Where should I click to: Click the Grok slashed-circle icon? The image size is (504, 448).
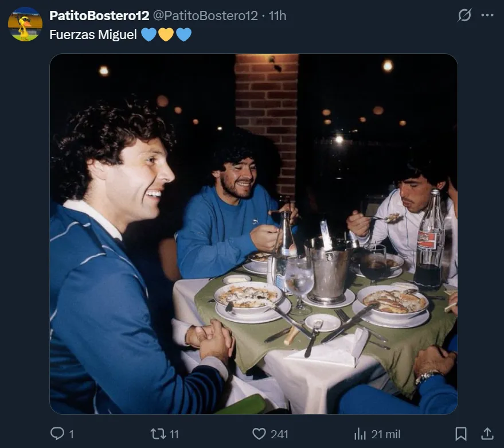pos(464,15)
